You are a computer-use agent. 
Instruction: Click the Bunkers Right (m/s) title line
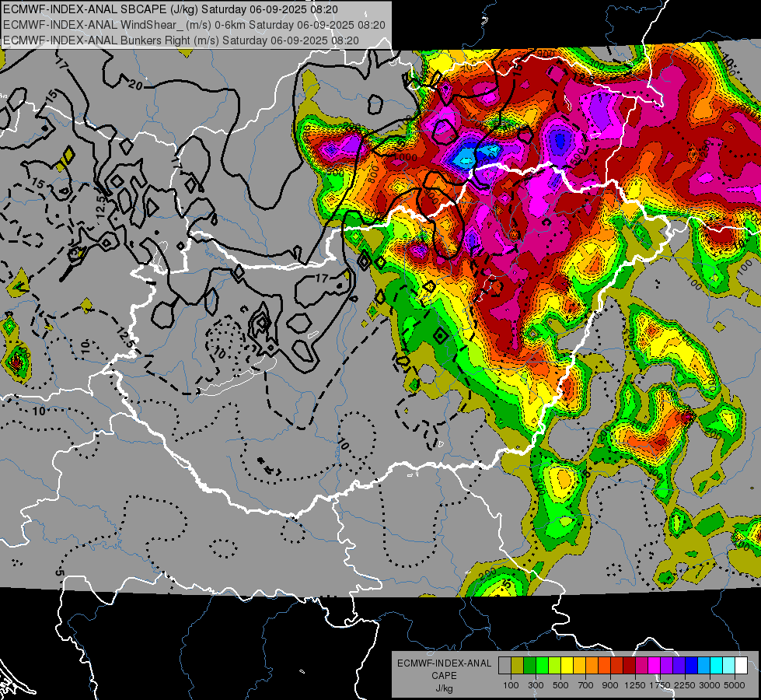click(181, 40)
